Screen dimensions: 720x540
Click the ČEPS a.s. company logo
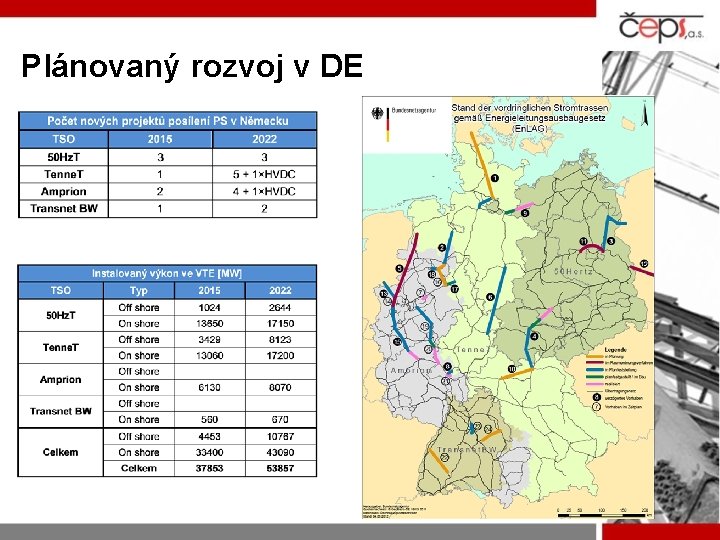(661, 28)
